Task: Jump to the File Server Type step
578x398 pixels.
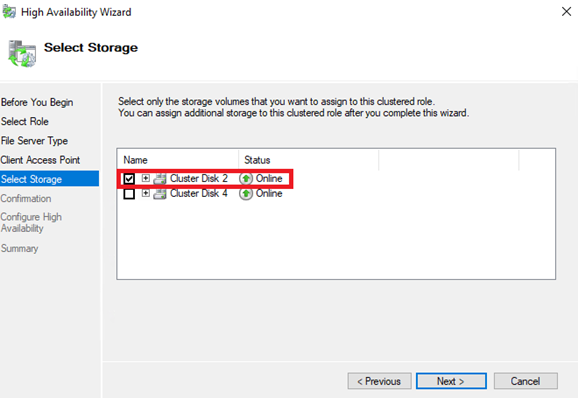Action: tap(34, 140)
